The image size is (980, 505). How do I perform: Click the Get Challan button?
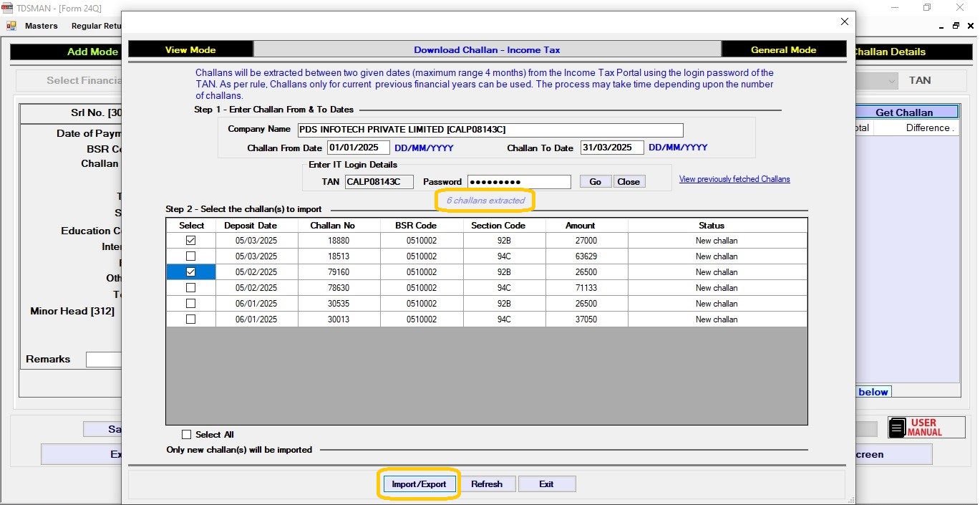click(x=903, y=112)
